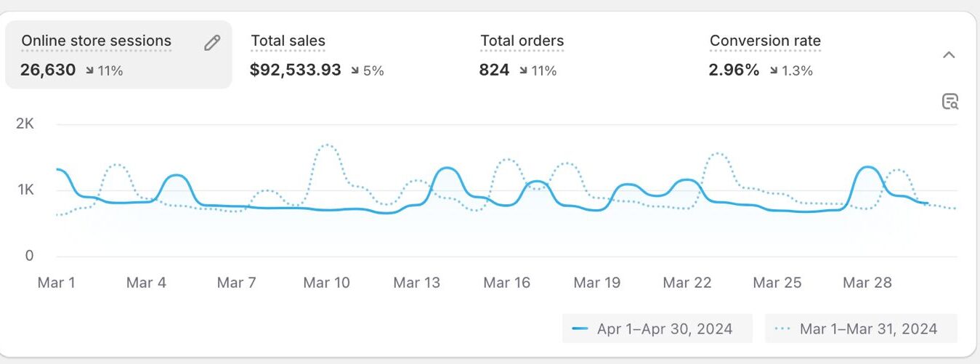Image resolution: width=980 pixels, height=364 pixels.
Task: Switch to the Total orders metric
Action: pos(522,41)
